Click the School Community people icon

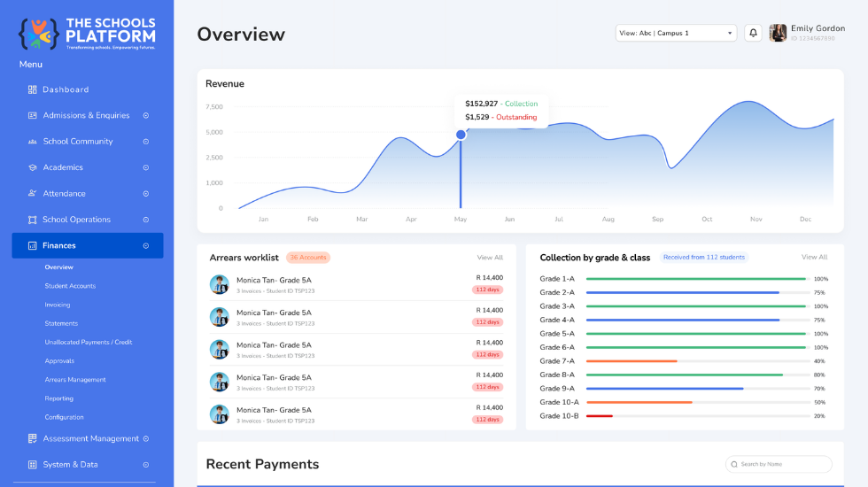tap(32, 142)
